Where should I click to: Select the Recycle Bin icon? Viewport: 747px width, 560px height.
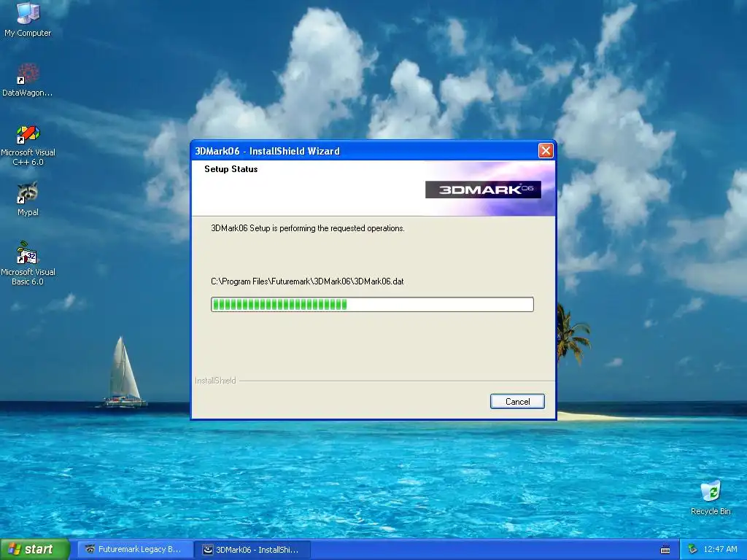[711, 497]
